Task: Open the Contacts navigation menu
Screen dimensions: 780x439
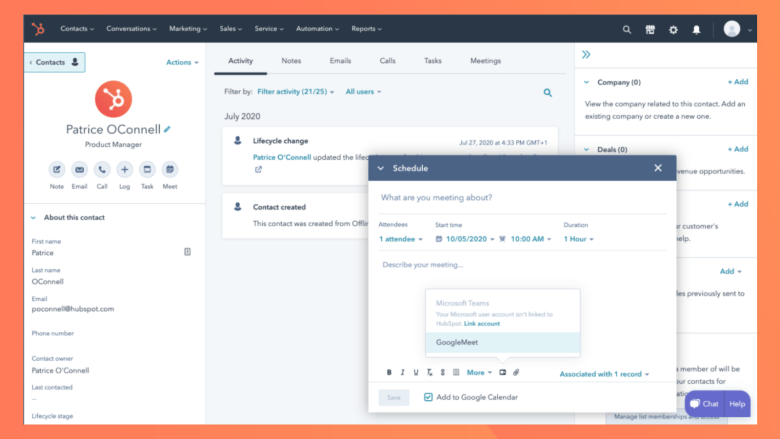Action: click(x=77, y=29)
